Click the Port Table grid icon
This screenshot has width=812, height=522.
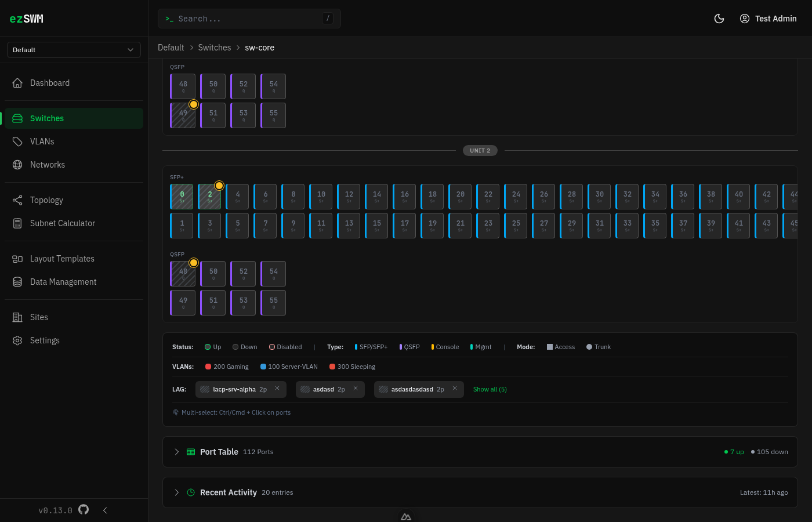click(191, 452)
